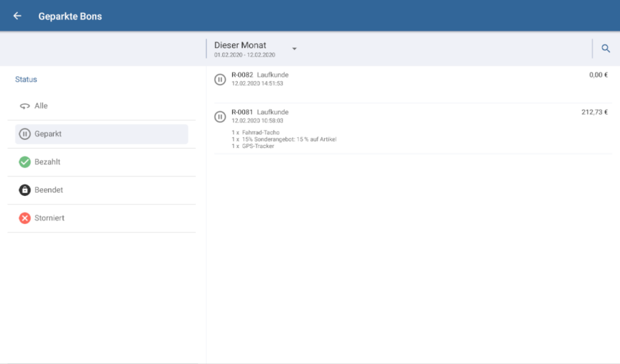Image resolution: width=620 pixels, height=364 pixels.
Task: Click the pause icon of receipt R-0081
Action: (x=220, y=117)
